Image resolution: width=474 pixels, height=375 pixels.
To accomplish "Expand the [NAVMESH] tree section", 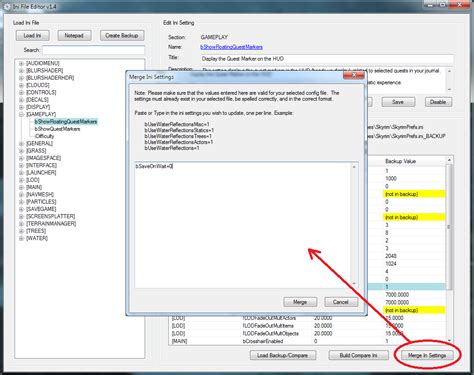I will [x=21, y=194].
